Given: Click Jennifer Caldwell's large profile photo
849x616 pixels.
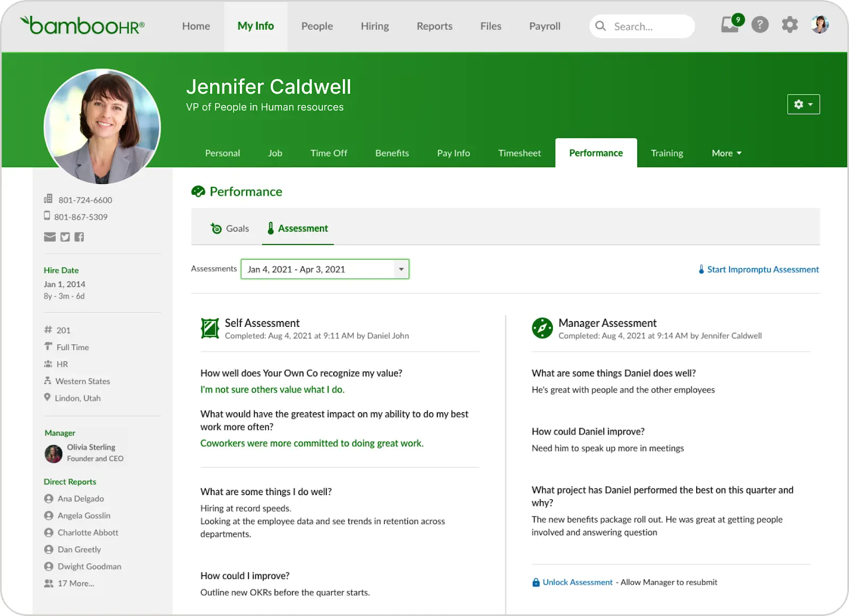Looking at the screenshot, I should click(102, 127).
